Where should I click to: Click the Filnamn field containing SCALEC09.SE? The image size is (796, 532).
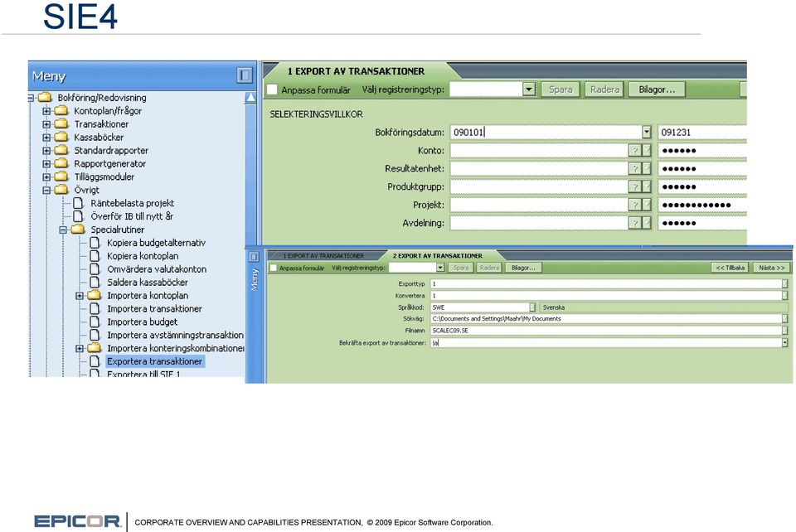(x=606, y=331)
